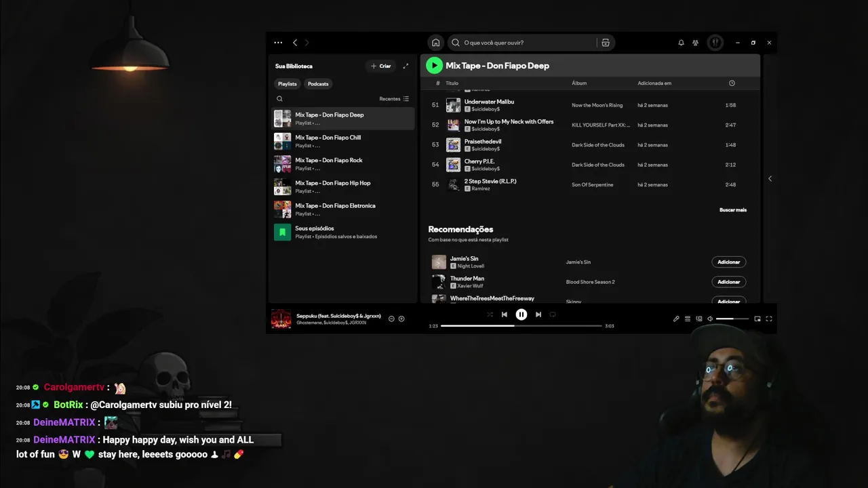This screenshot has height=488, width=868.
Task: Open the play queue
Action: tap(688, 319)
